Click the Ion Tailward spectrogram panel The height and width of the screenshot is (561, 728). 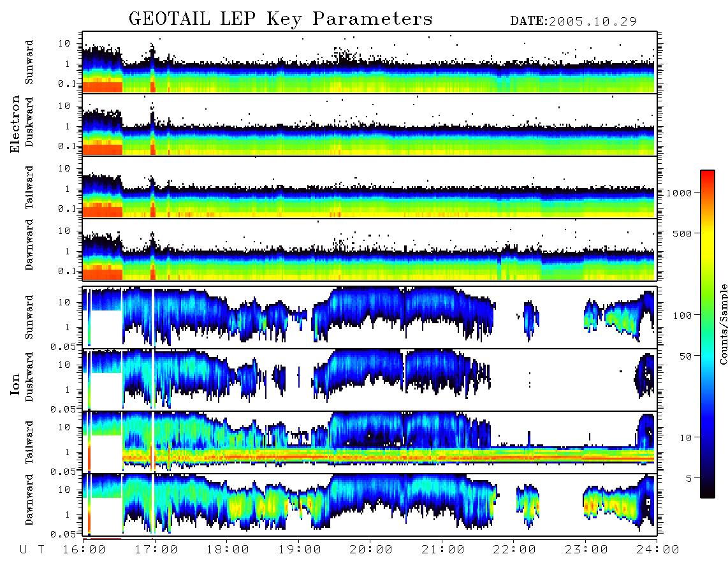[370, 442]
